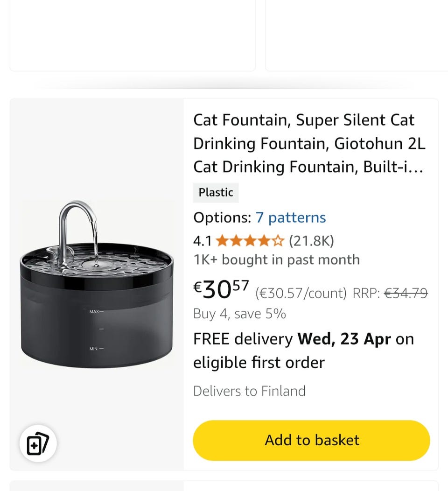The image size is (448, 491).
Task: Tap the "Options:" label
Action: [222, 217]
